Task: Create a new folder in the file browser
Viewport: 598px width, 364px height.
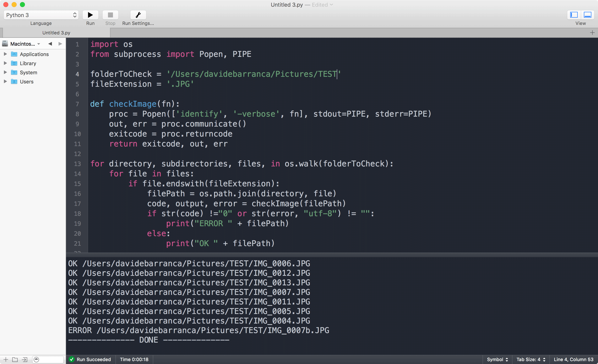Action: click(x=15, y=360)
